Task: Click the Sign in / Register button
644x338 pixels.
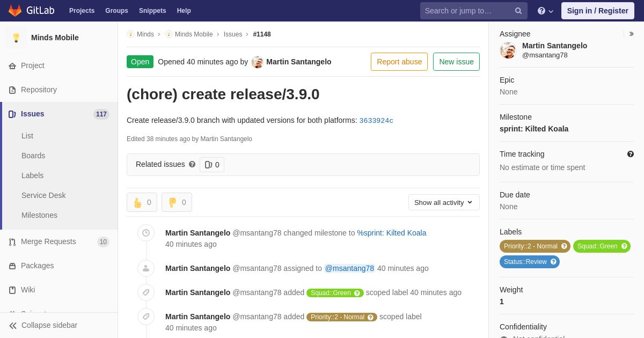Action: pyautogui.click(x=597, y=11)
